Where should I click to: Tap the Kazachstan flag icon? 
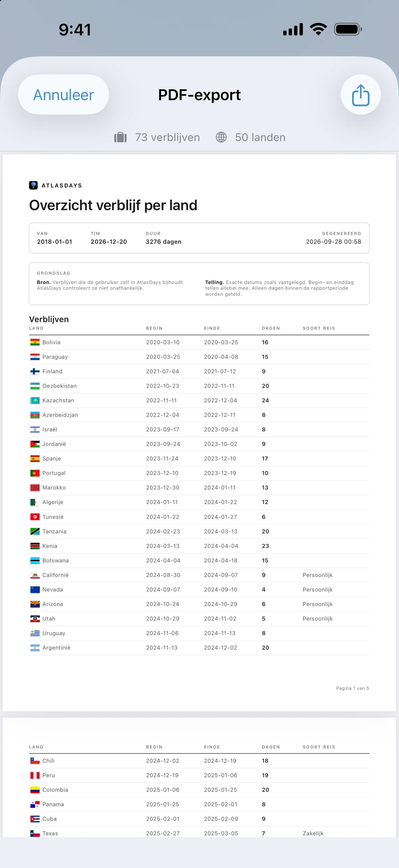tap(35, 400)
